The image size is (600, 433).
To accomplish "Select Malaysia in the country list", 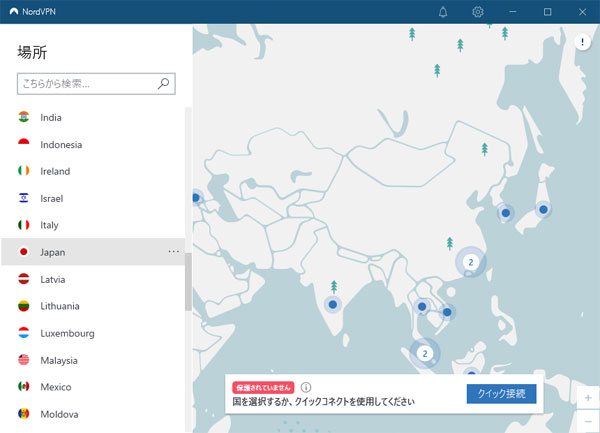I will click(93, 360).
